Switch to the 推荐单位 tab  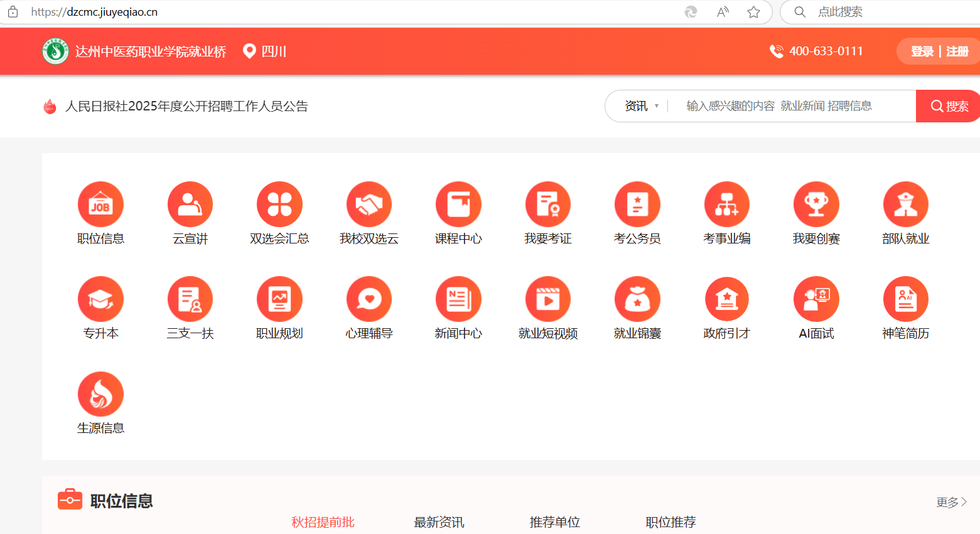[554, 522]
